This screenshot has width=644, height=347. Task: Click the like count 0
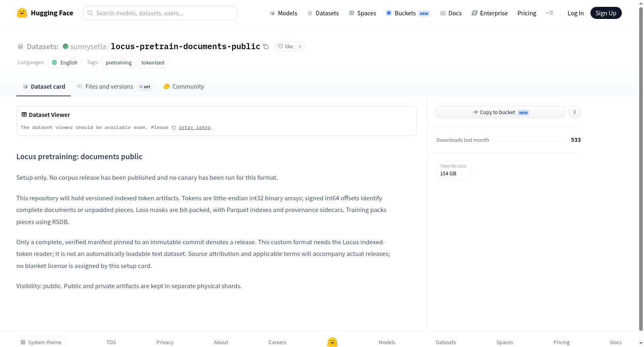(300, 46)
